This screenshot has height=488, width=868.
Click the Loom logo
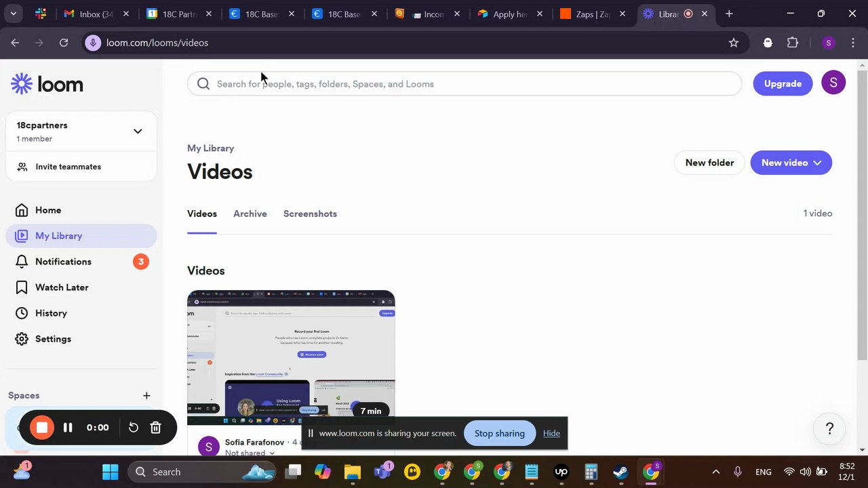[x=47, y=84]
